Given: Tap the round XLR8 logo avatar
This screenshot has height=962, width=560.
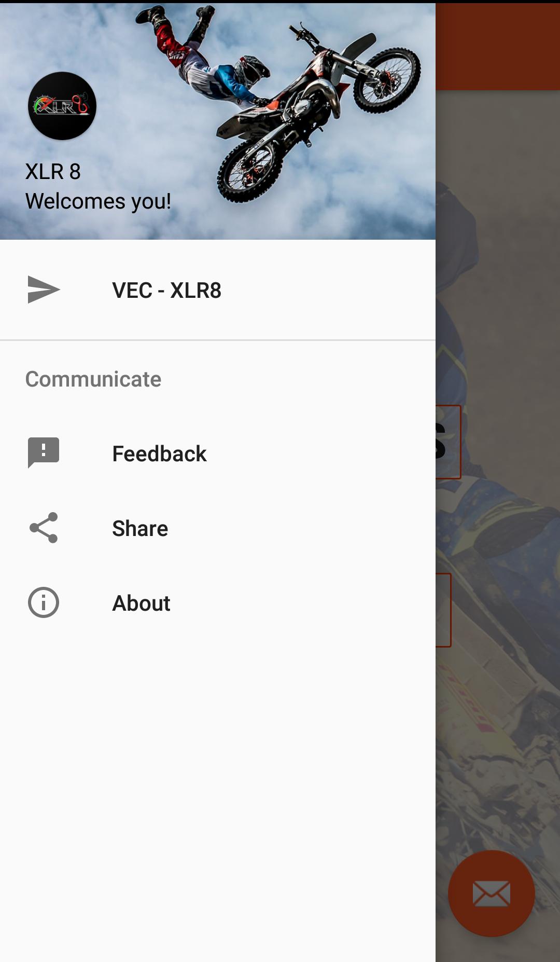Looking at the screenshot, I should pyautogui.click(x=62, y=106).
